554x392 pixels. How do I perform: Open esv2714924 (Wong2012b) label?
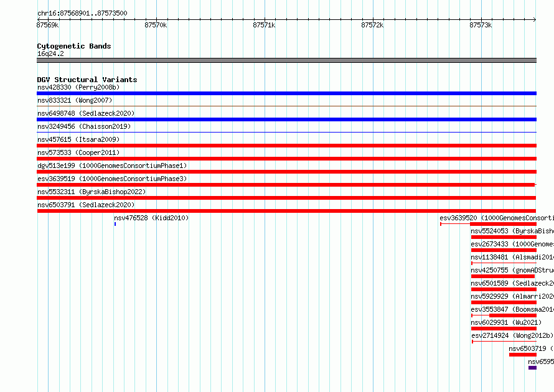point(512,335)
